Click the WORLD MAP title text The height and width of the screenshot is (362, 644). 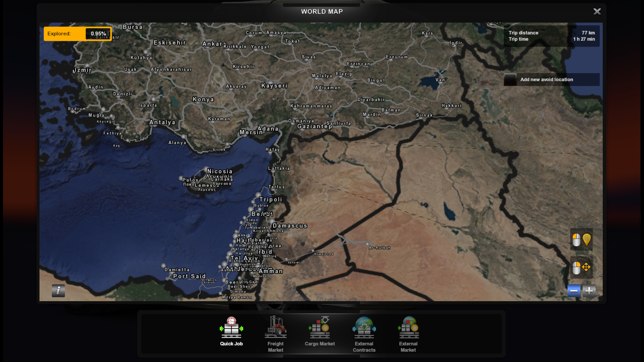322,12
